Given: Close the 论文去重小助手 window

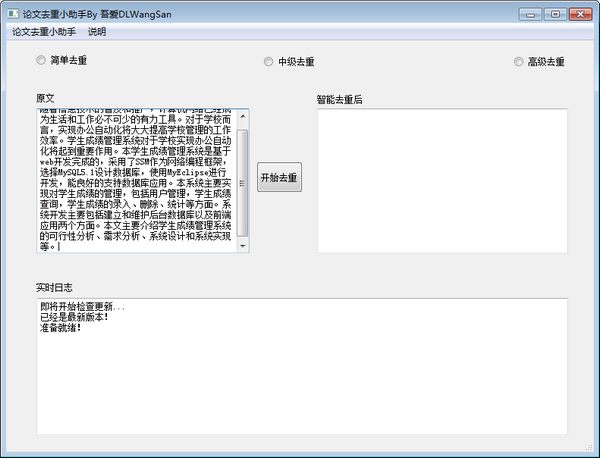Looking at the screenshot, I should click(x=579, y=14).
